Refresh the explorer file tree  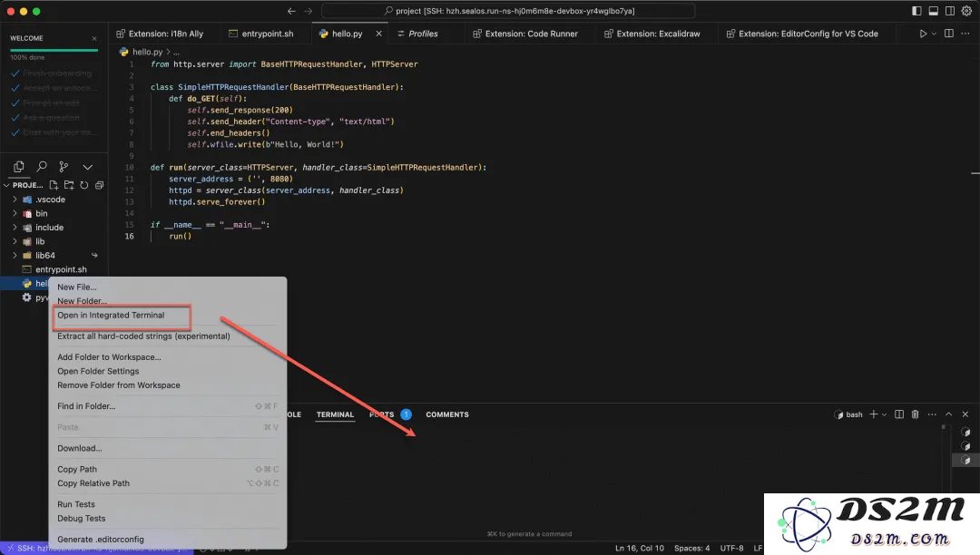83,185
